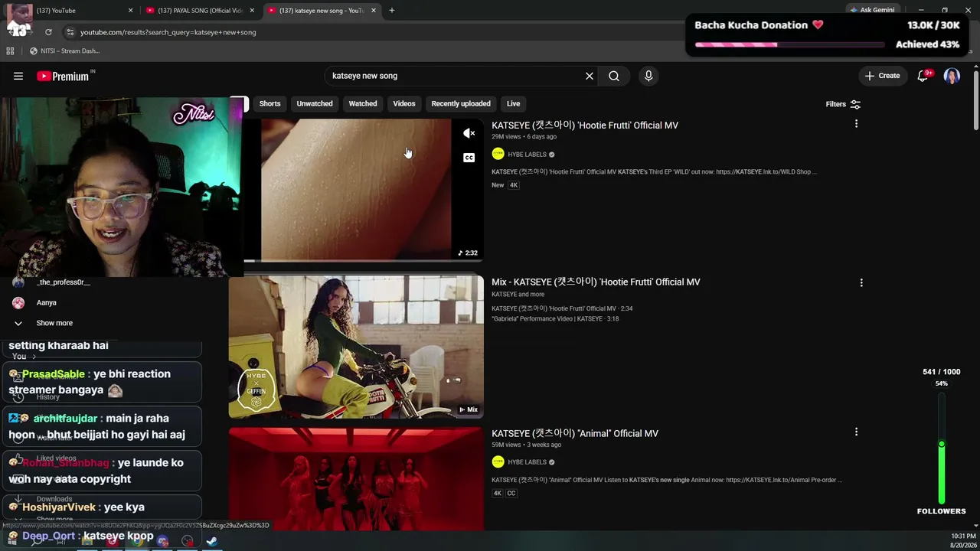
Task: Toggle captions on the Hootie Frutti preview
Action: click(x=469, y=158)
